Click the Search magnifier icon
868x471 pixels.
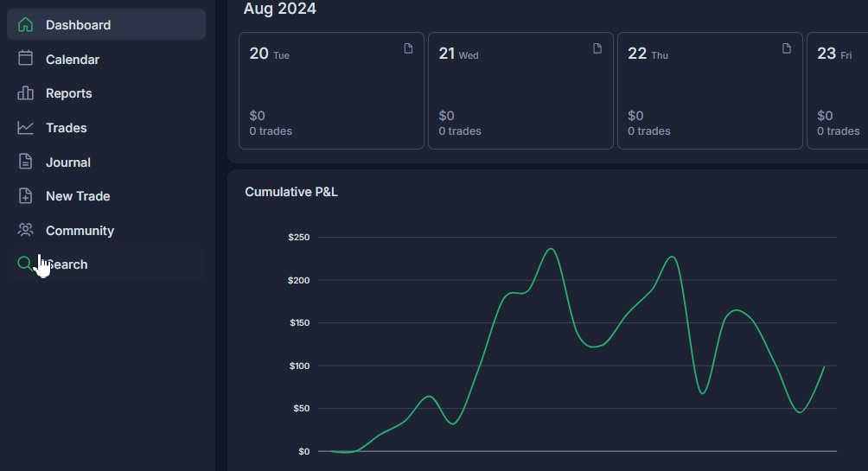(24, 264)
